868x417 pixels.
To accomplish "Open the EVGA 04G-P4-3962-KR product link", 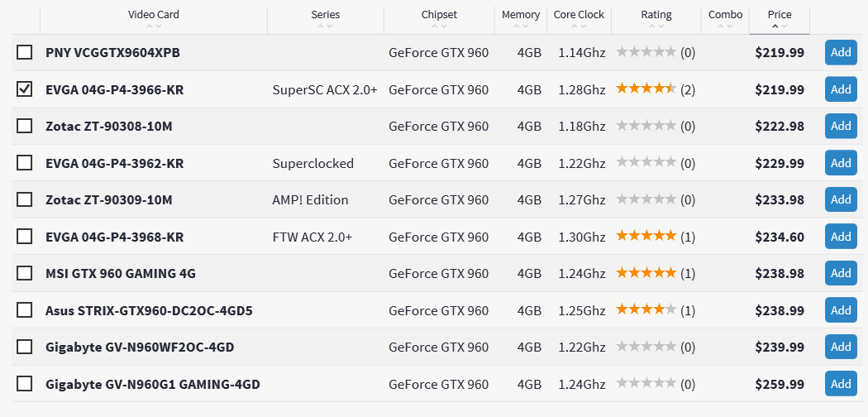I will pyautogui.click(x=114, y=164).
